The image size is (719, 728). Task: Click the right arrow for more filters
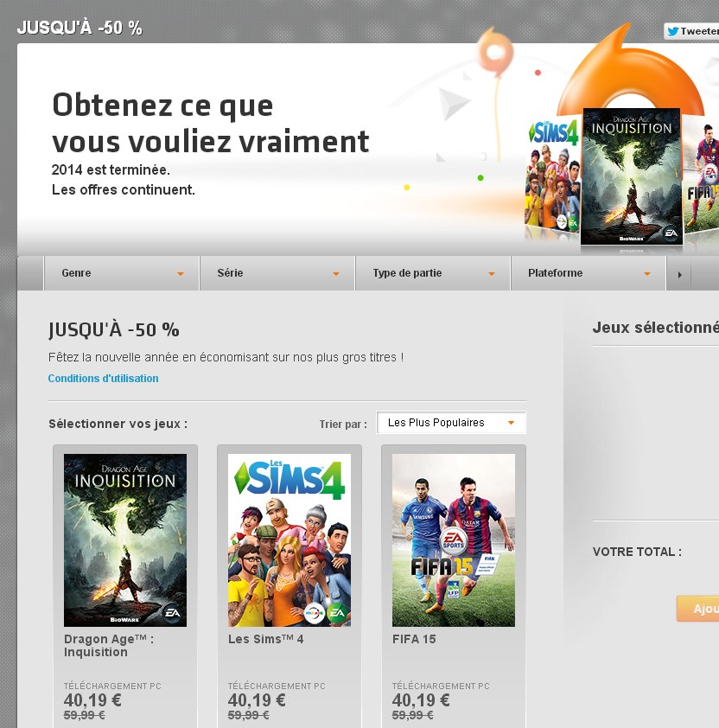pyautogui.click(x=678, y=273)
